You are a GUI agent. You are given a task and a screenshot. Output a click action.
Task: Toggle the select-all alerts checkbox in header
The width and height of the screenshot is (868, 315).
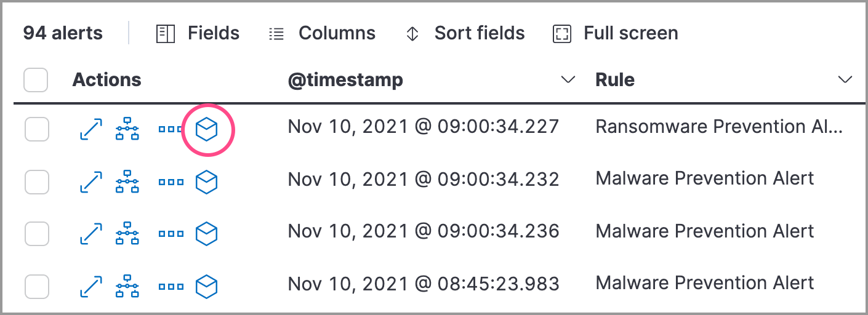[x=36, y=80]
